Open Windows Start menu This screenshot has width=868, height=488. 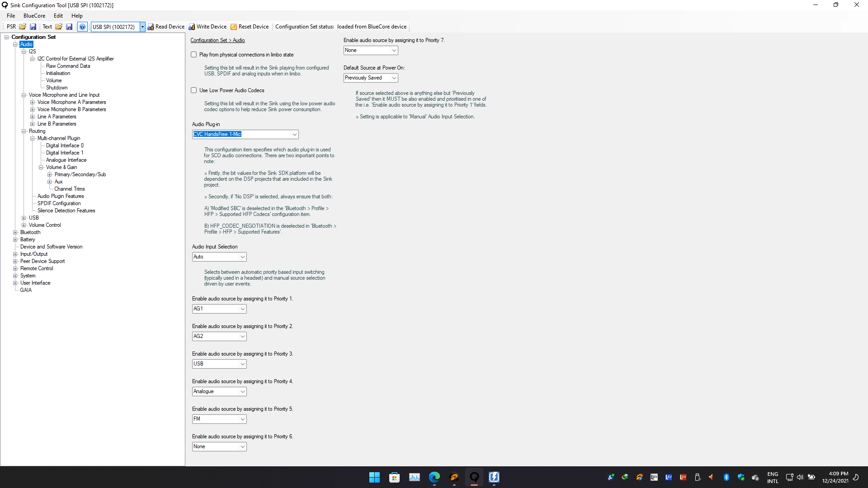coord(374,477)
